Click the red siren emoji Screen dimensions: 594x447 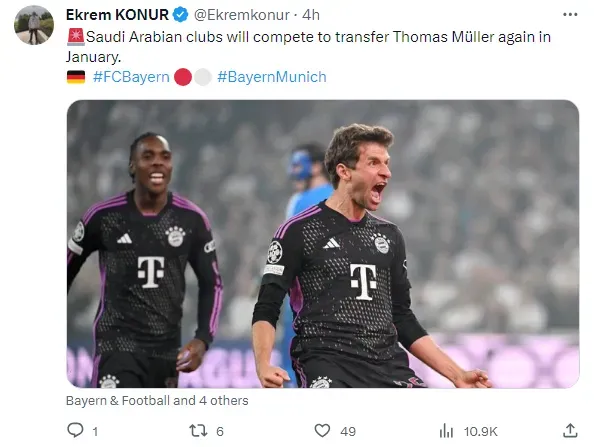point(75,37)
